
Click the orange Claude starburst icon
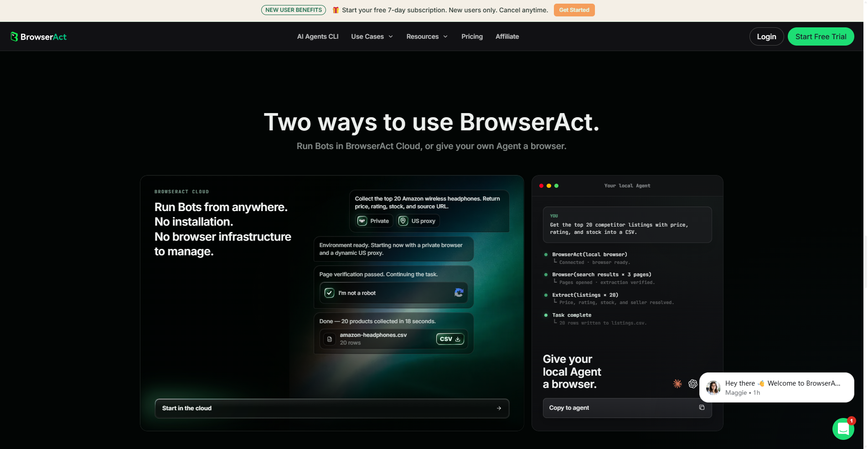tap(677, 384)
